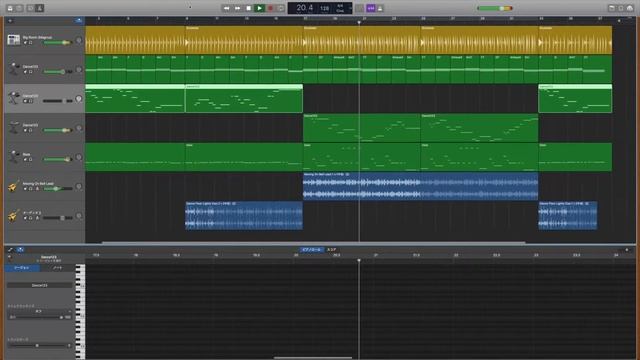Open the Notepad button
Screen dimensions: 640x360
click(611, 8)
